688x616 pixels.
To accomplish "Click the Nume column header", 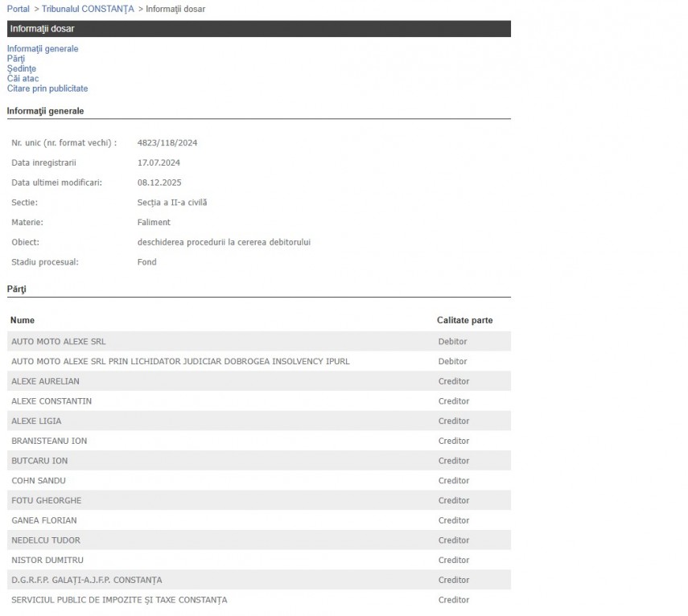I will point(23,320).
